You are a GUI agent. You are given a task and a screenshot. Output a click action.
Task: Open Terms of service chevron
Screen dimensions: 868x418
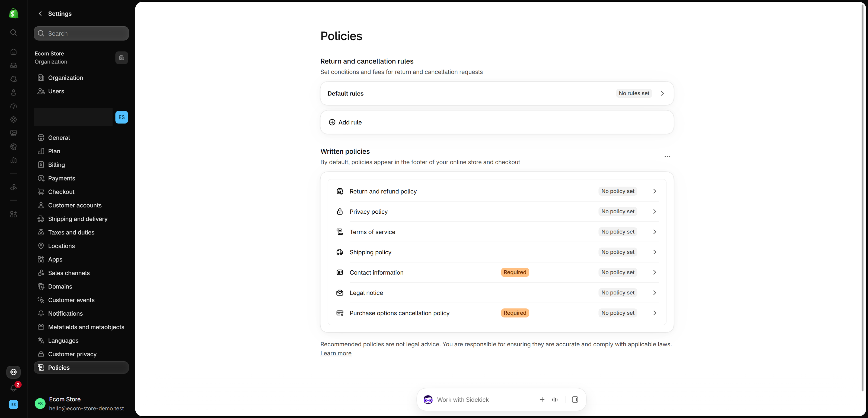tap(654, 232)
